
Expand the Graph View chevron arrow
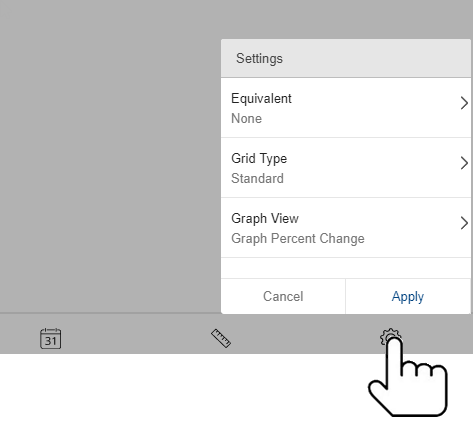click(x=464, y=223)
